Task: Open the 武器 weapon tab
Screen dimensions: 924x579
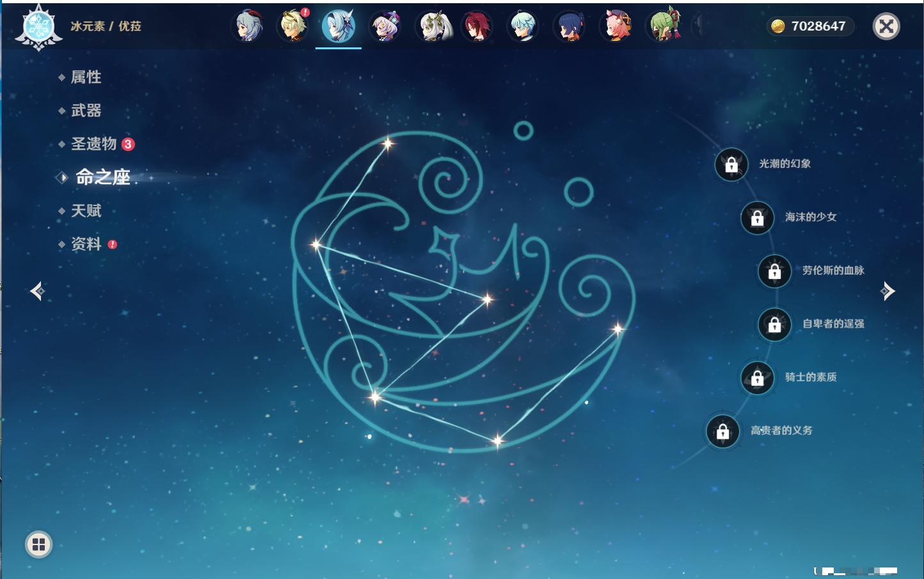Action: click(86, 111)
